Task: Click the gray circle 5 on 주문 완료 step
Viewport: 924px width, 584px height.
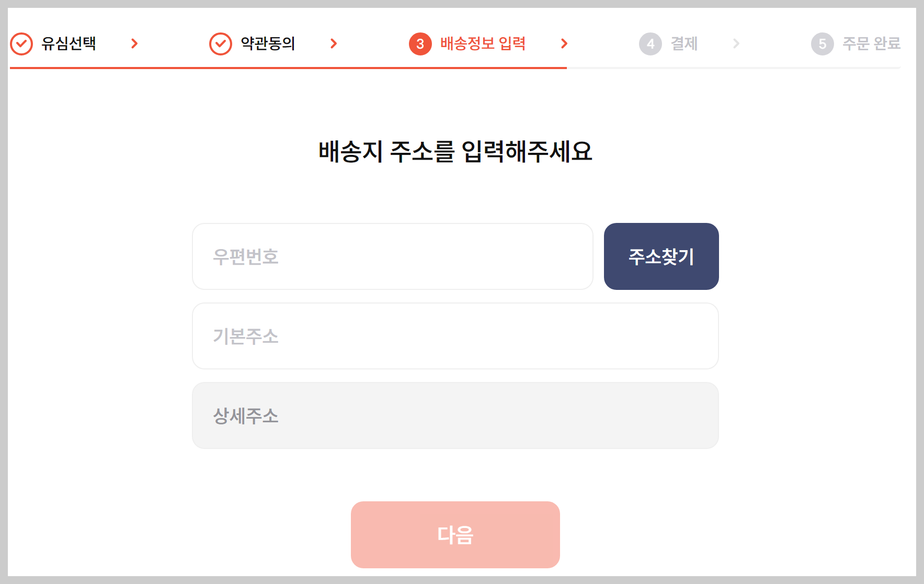Action: click(x=823, y=43)
